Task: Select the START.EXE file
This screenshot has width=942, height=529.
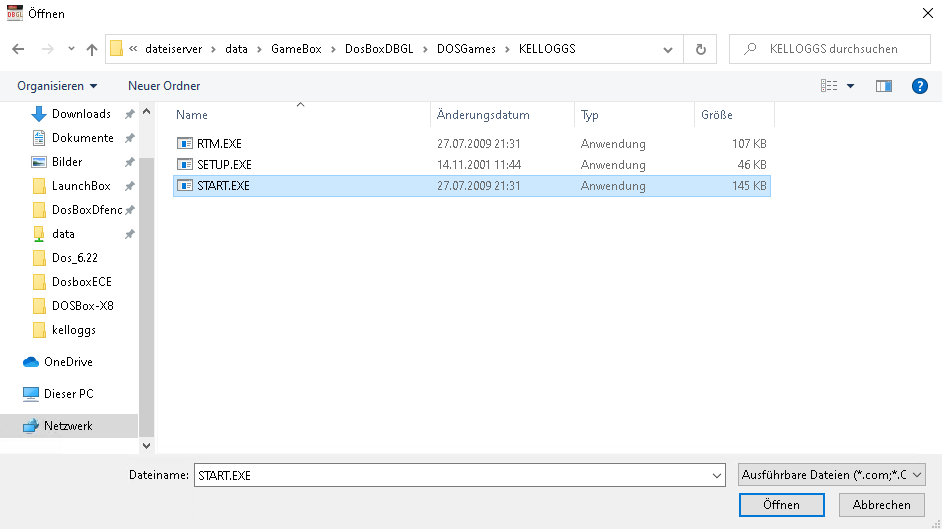Action: coord(472,186)
